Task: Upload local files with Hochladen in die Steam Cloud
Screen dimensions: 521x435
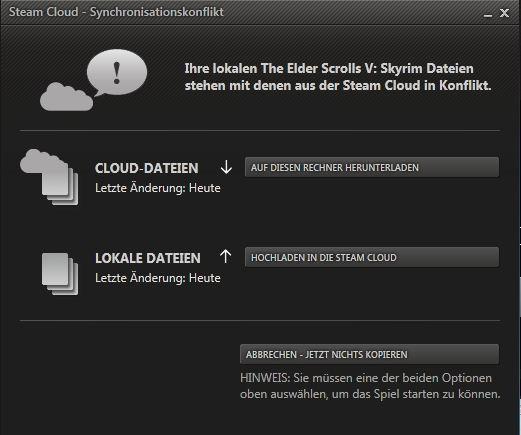Action: click(x=372, y=257)
